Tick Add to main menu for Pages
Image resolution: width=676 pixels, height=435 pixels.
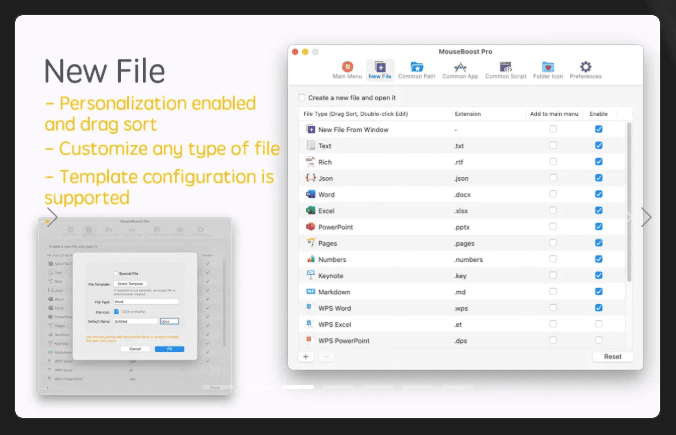click(x=553, y=243)
